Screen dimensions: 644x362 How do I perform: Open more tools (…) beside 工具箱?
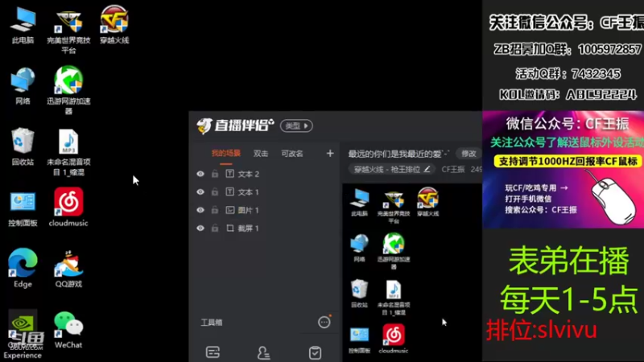click(324, 323)
